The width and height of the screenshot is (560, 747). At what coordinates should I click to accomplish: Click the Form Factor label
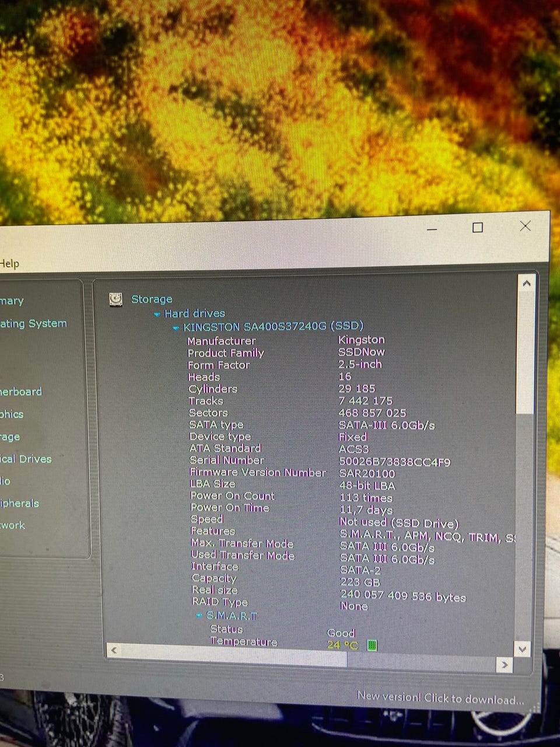tap(219, 365)
